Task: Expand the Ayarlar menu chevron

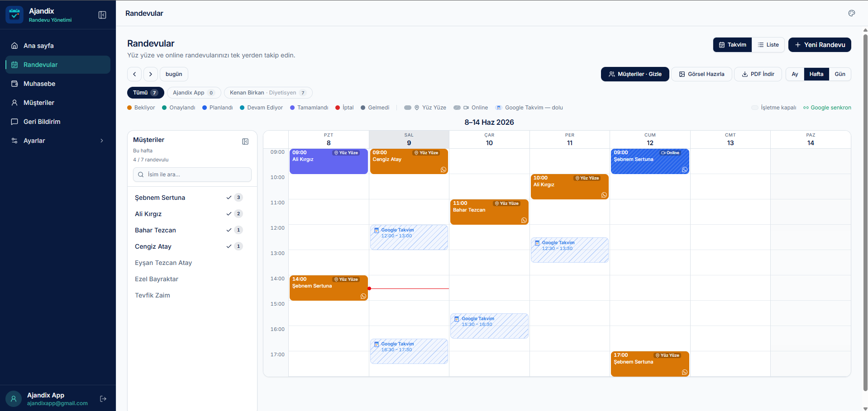Action: point(102,141)
